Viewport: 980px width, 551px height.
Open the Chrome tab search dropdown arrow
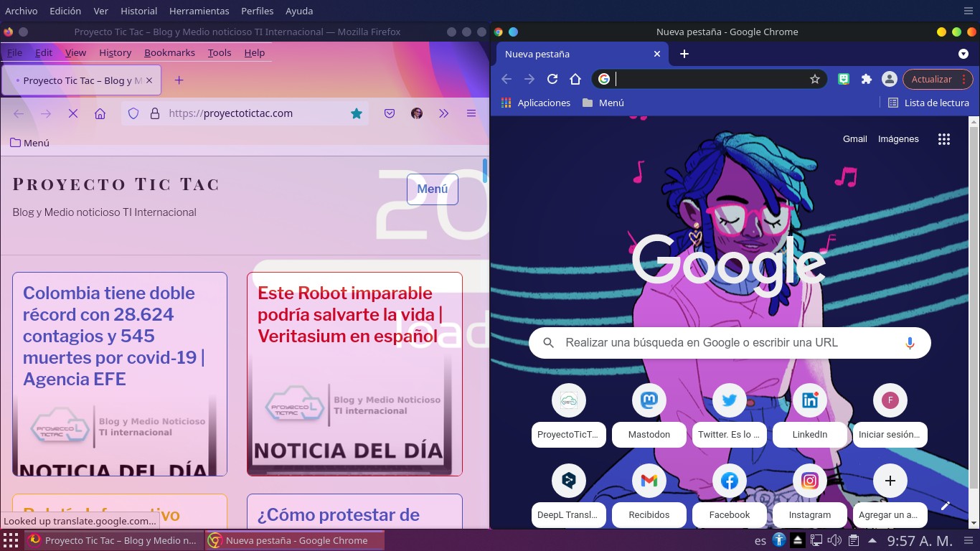tap(963, 54)
